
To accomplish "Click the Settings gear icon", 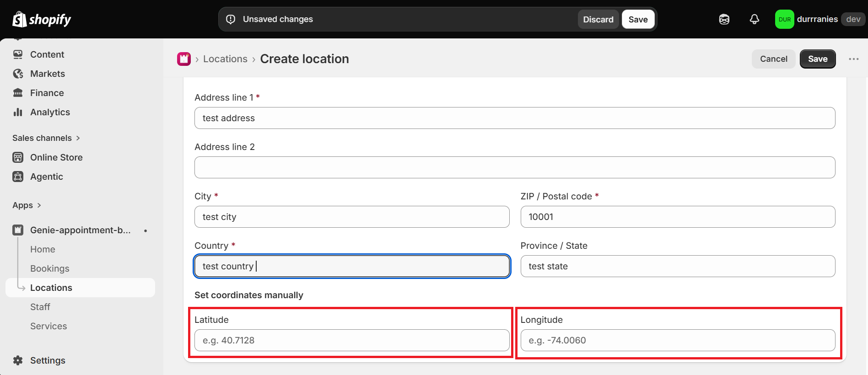I will [18, 360].
